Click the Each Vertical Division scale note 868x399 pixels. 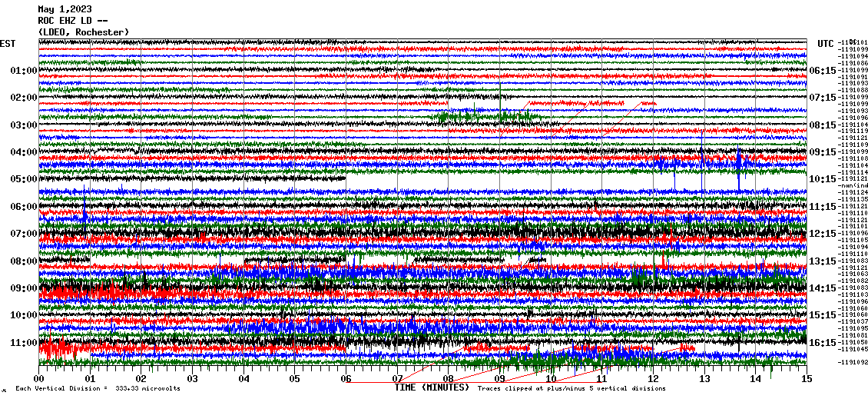point(96,389)
